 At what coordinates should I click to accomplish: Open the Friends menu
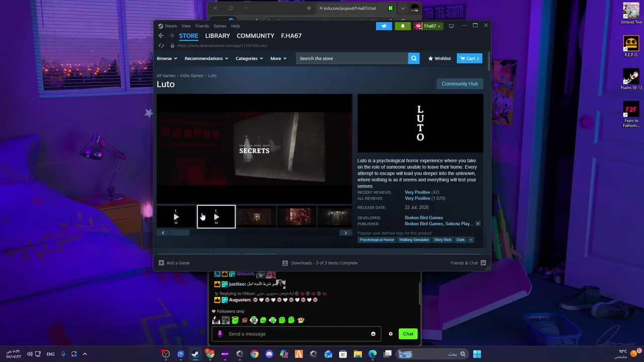(202, 26)
